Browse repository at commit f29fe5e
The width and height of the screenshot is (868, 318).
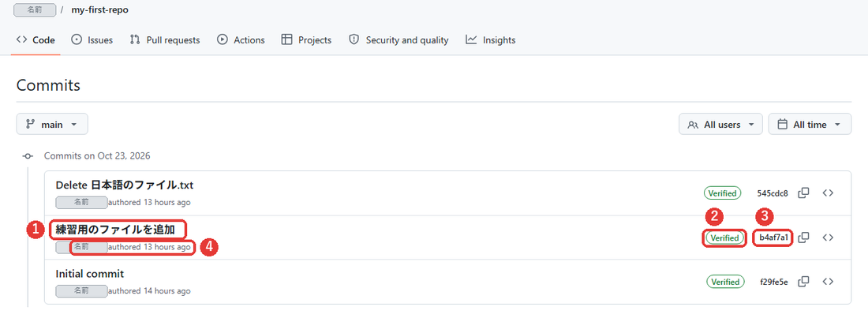click(828, 282)
